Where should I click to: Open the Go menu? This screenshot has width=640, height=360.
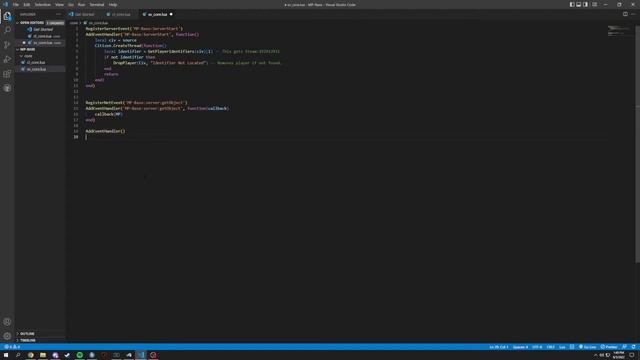click(x=71, y=4)
